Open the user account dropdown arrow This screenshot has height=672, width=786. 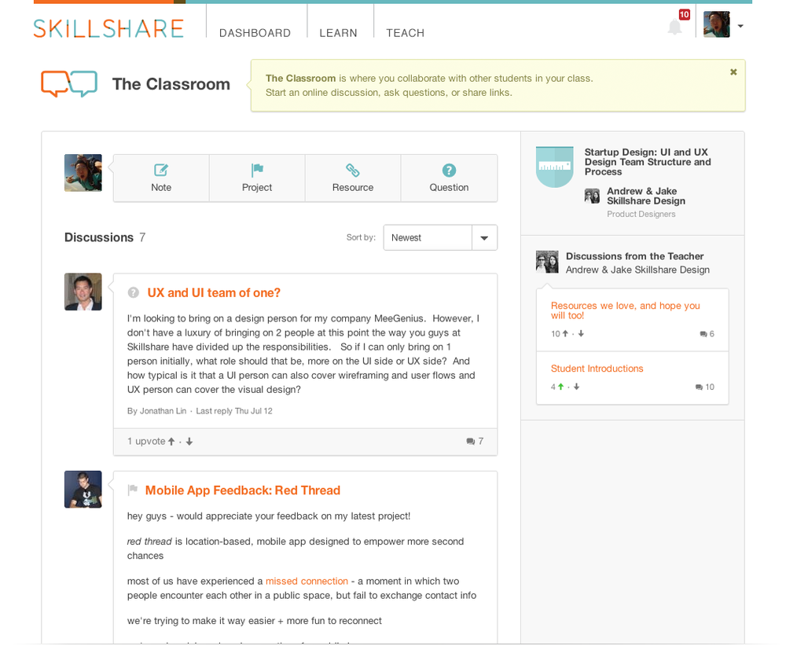(x=740, y=26)
